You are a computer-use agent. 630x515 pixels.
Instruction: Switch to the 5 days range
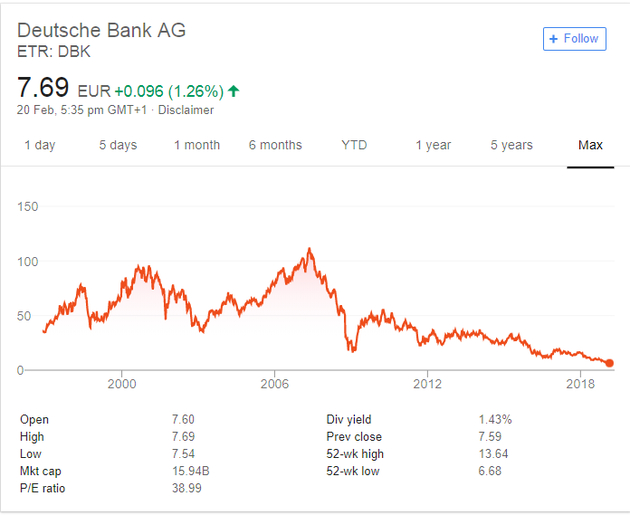tap(118, 145)
